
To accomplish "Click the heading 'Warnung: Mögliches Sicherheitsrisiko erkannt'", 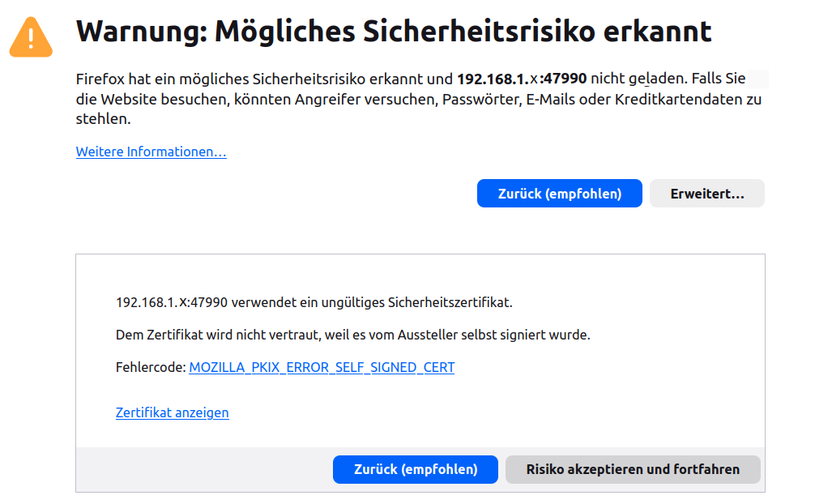I will coord(394,32).
